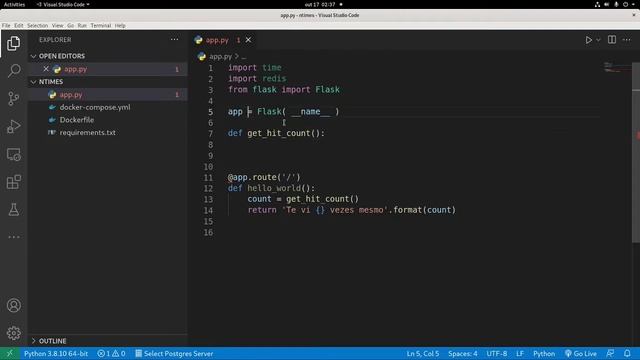Collapse the NTIMES folder section
The height and width of the screenshot is (360, 640).
tap(108, 82)
